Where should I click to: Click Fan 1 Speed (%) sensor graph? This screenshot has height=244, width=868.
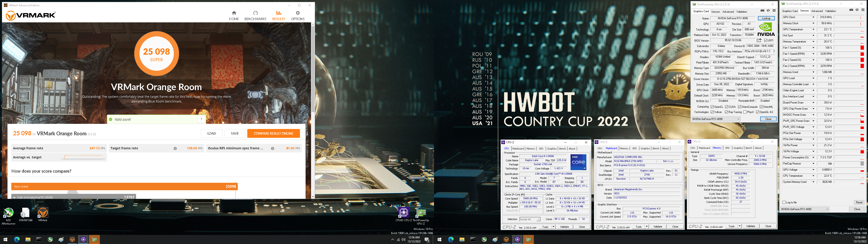coord(849,47)
